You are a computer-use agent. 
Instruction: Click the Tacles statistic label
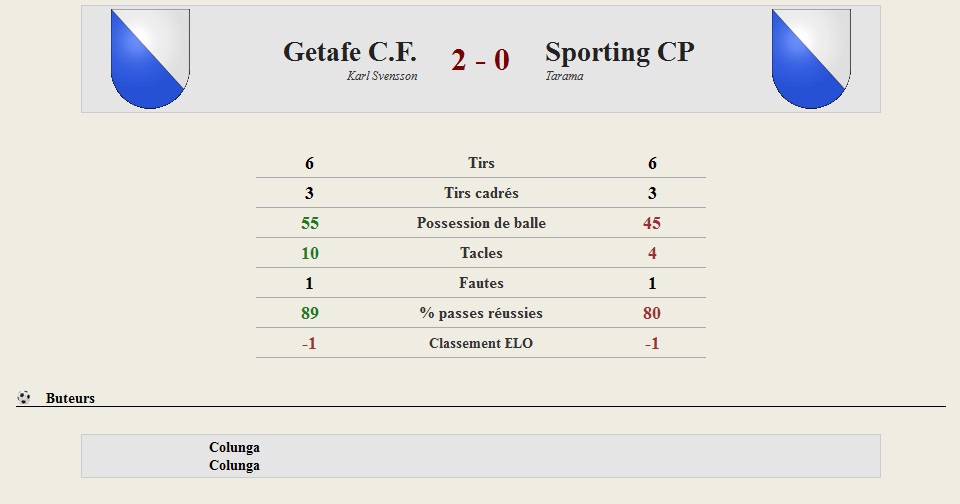point(481,253)
